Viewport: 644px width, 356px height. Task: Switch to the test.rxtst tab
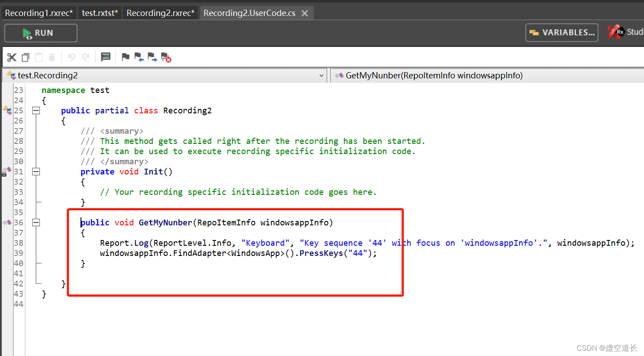100,13
